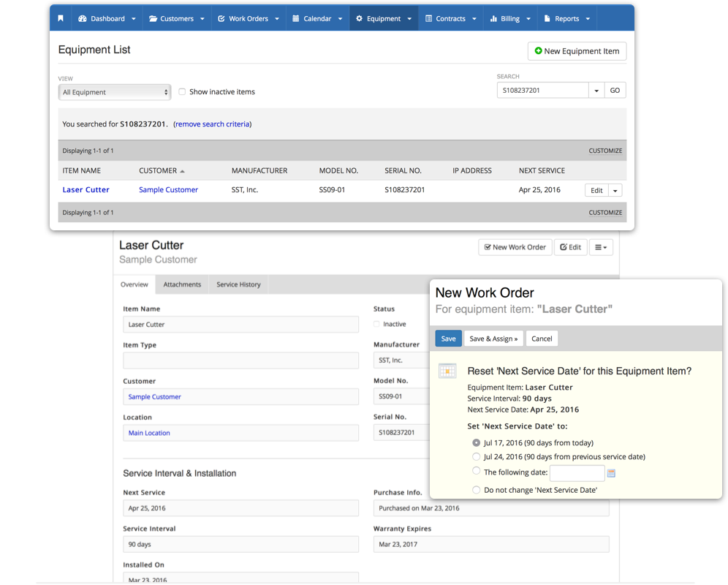The width and height of the screenshot is (728, 585).
Task: Click the Equipment gear icon
Action: coord(359,18)
